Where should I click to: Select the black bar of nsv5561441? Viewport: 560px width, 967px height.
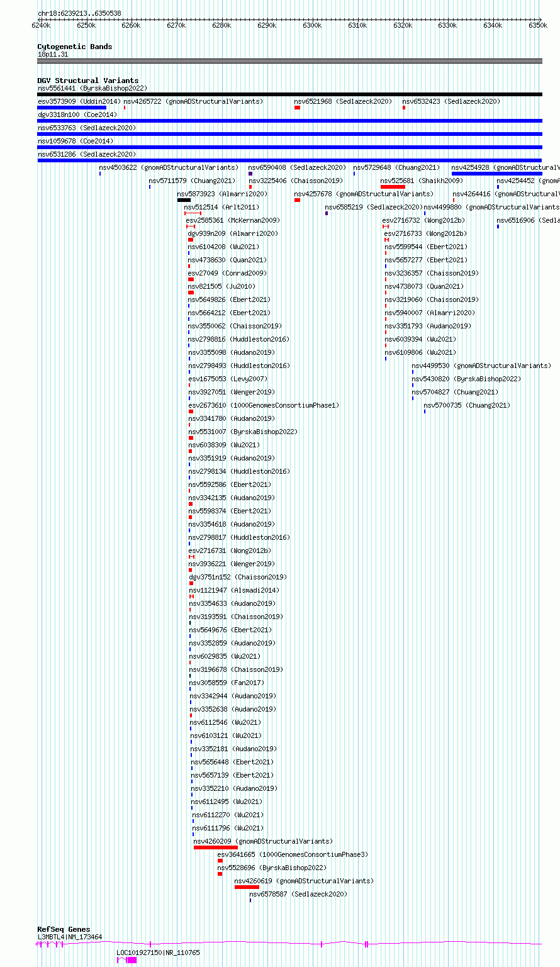coord(289,94)
